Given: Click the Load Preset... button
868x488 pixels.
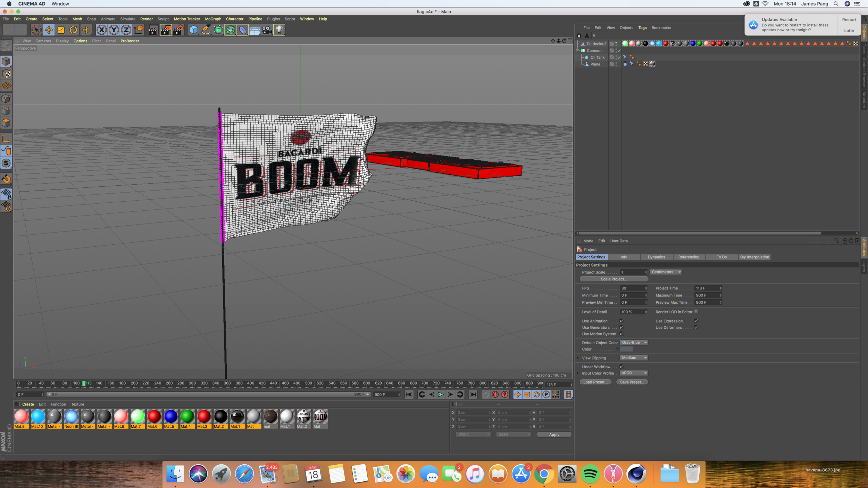Looking at the screenshot, I should tap(595, 382).
